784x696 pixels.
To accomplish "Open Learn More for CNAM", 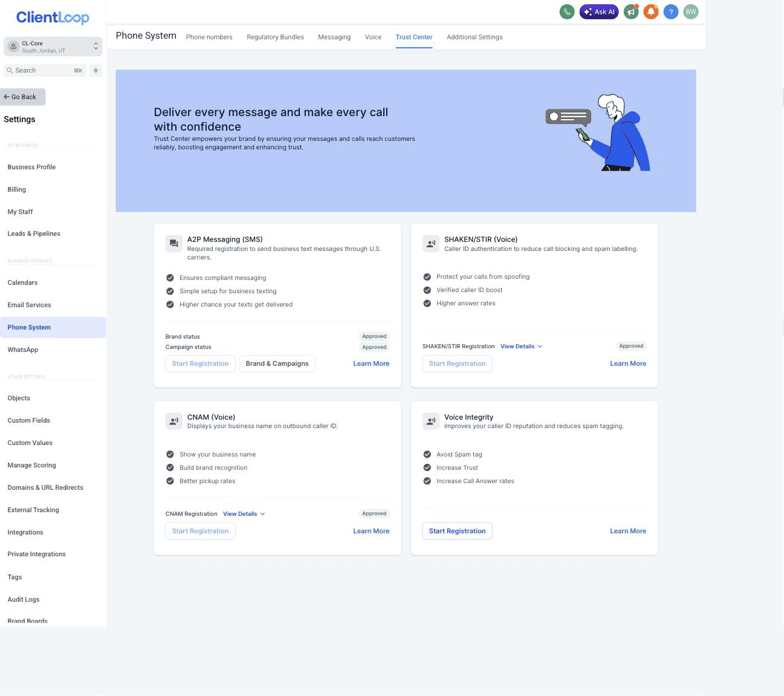I will coord(371,531).
